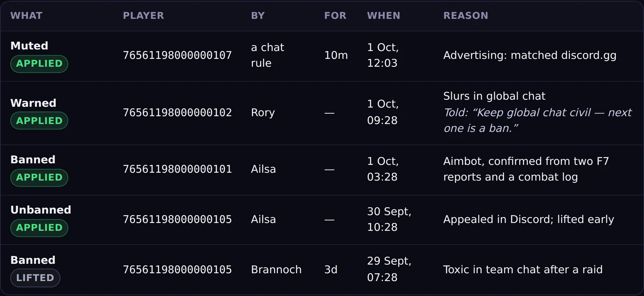Click the timestamp 30 Sept, 10:28
This screenshot has height=296, width=644.
(389, 219)
